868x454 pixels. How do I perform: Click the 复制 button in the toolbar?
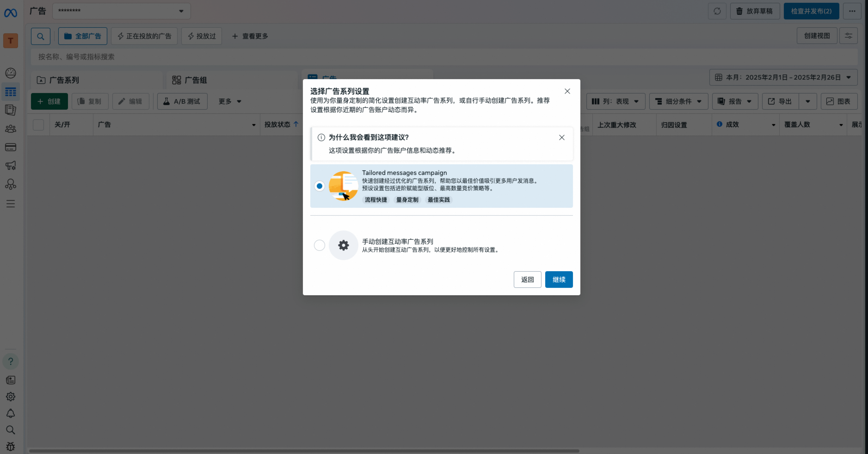(x=90, y=101)
